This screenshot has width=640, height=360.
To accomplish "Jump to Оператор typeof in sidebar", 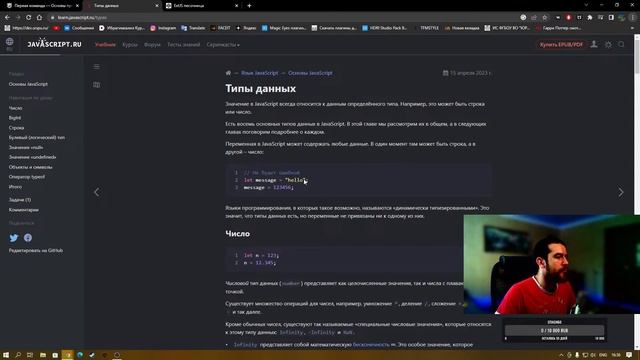I will (x=27, y=177).
